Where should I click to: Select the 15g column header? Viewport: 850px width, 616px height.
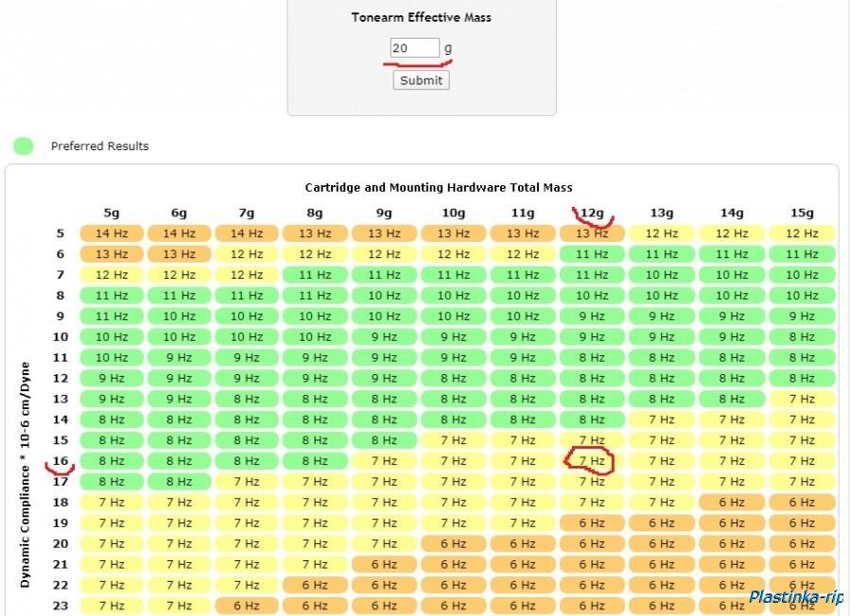coord(802,214)
